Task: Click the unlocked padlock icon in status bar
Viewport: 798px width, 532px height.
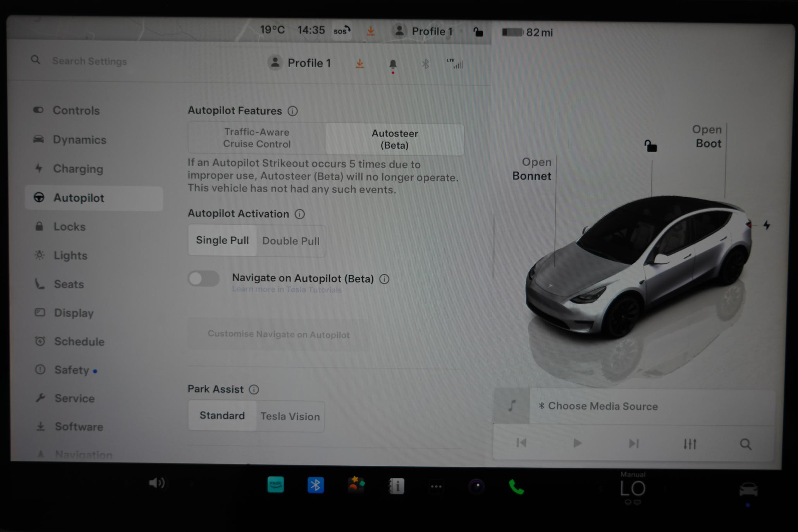Action: [478, 32]
